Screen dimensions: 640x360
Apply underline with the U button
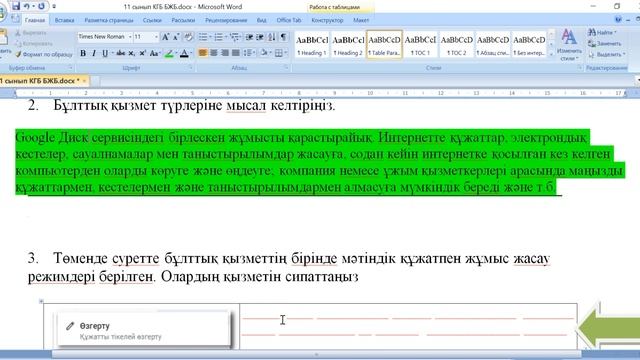tap(105, 53)
